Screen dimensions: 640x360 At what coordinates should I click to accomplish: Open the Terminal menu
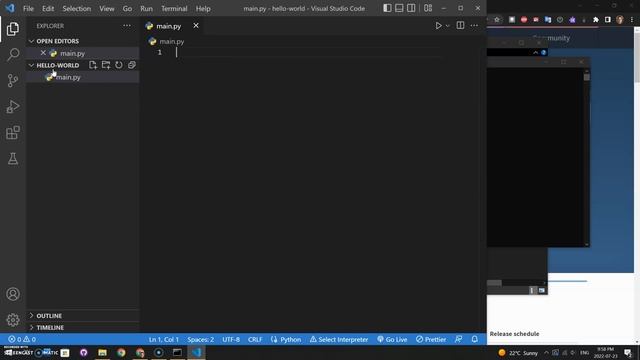pos(174,8)
